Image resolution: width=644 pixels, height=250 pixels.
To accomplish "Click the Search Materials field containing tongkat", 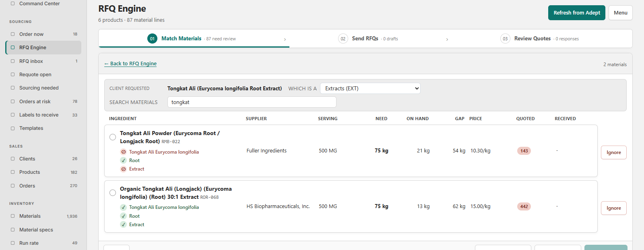I will (x=252, y=102).
